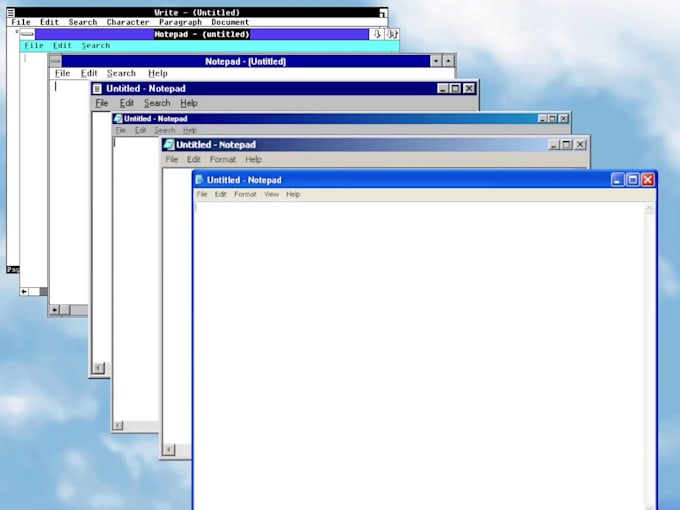The image size is (680, 510).
Task: Click left scroll arrow of cyan-menu Notepad window
Action: (24, 291)
